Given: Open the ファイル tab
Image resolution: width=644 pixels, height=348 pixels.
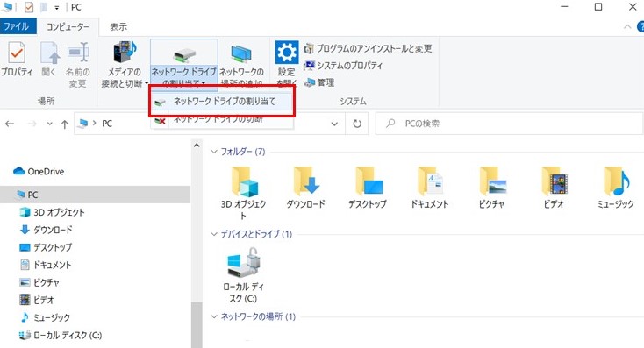Looking at the screenshot, I should [x=17, y=26].
